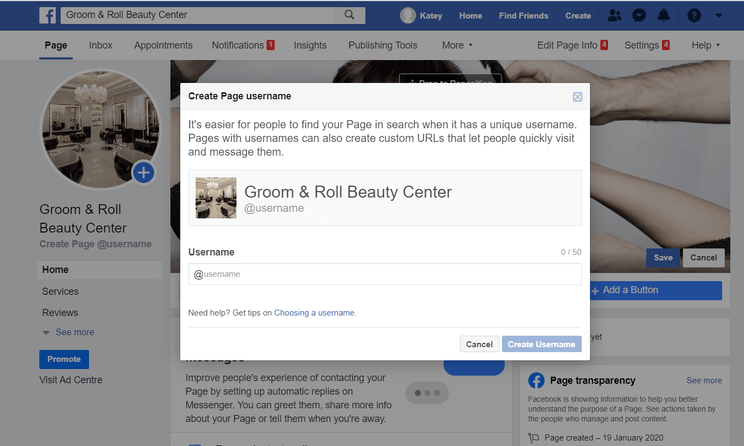Select Reviews in left sidebar
Screen dimensions: 744x446
60,313
